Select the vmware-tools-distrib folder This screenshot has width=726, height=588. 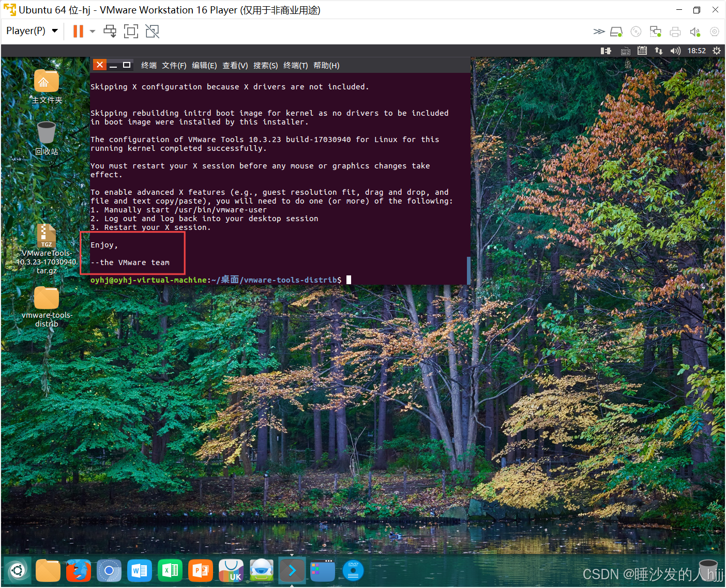tap(47, 307)
